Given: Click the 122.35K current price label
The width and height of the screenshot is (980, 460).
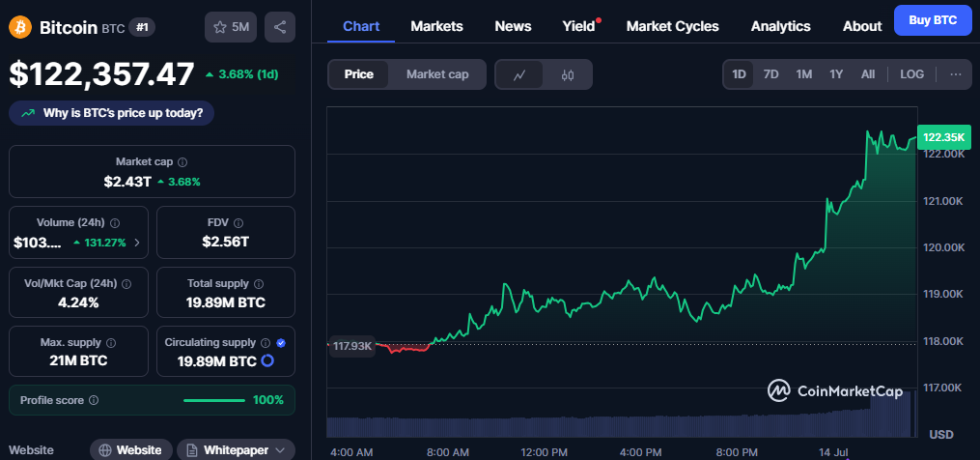Looking at the screenshot, I should 943,137.
